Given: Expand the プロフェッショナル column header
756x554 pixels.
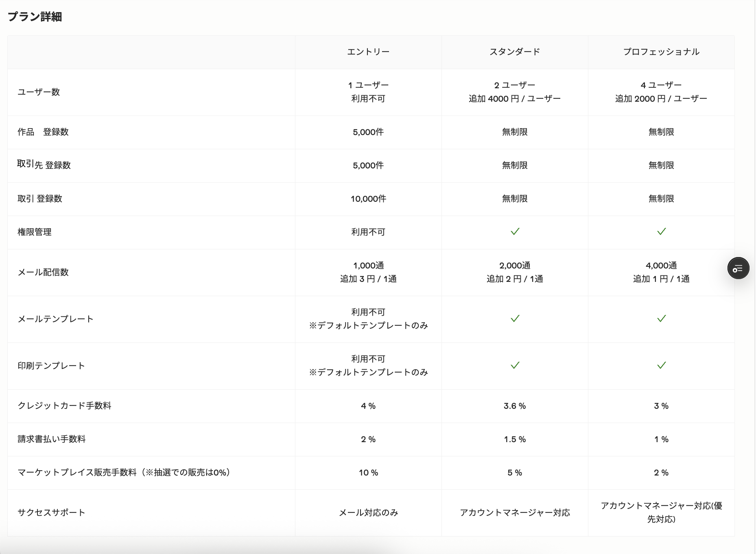Looking at the screenshot, I should pyautogui.click(x=661, y=52).
